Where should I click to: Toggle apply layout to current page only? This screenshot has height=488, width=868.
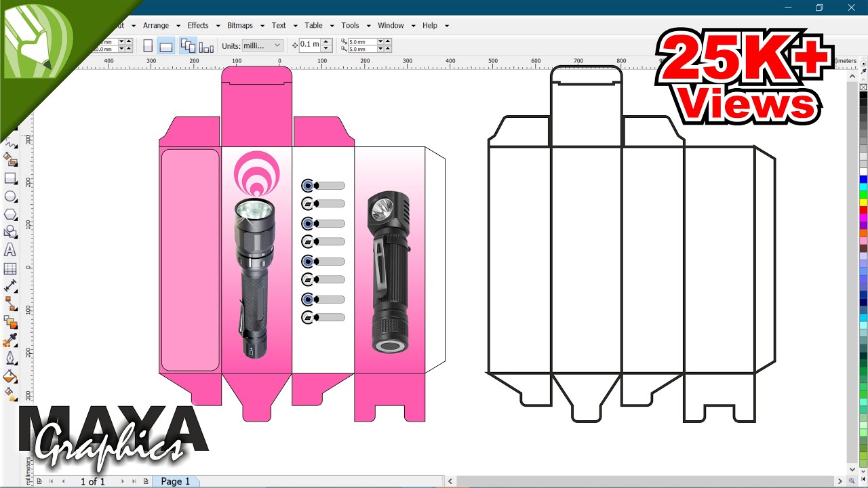[206, 45]
